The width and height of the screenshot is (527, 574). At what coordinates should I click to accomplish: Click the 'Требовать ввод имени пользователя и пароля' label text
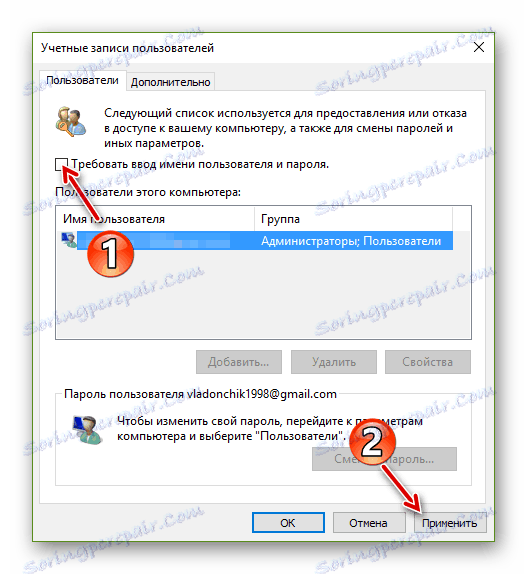[x=200, y=164]
